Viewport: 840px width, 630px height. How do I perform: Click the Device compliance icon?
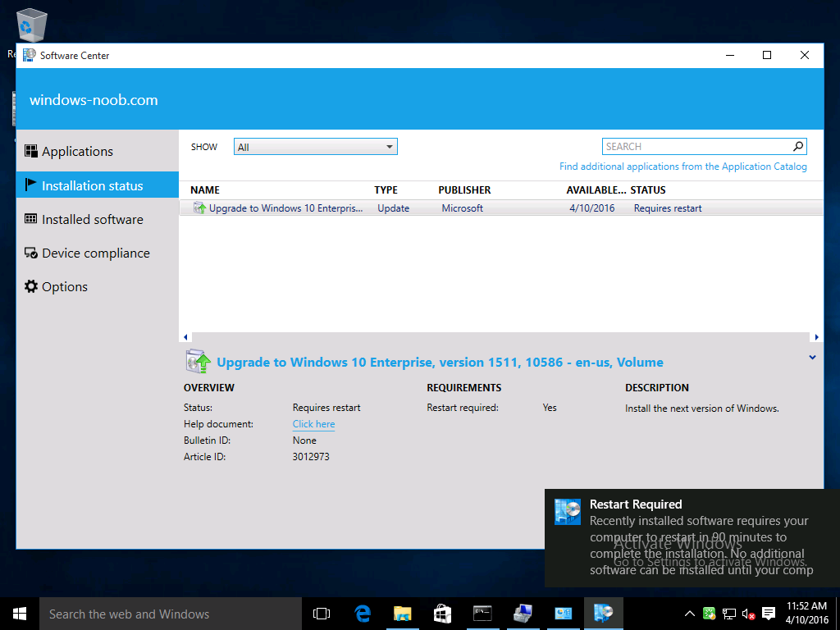click(31, 253)
